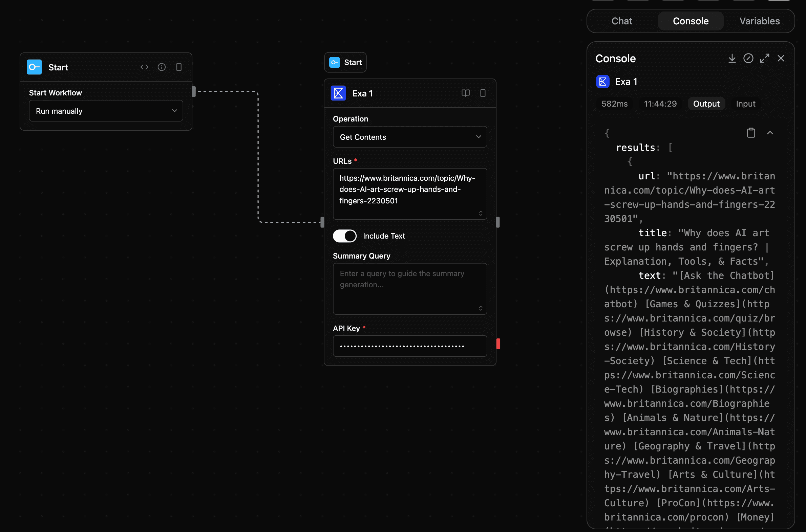Clear the console logs

click(748, 58)
